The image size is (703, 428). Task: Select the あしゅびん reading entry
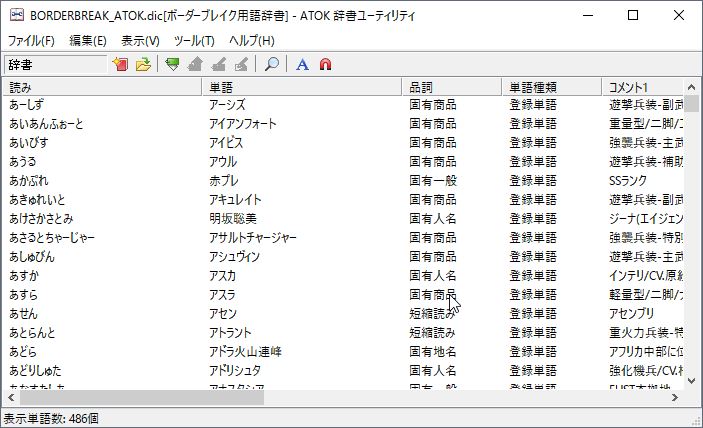click(x=32, y=256)
